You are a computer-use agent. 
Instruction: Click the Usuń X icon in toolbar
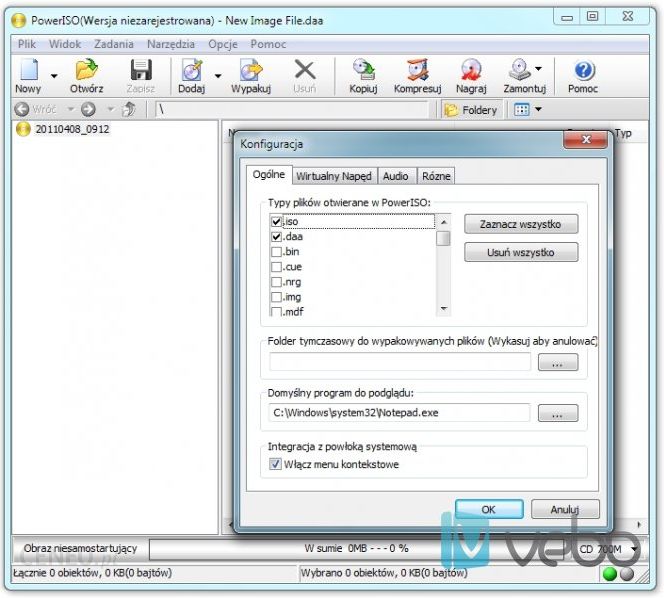304,70
